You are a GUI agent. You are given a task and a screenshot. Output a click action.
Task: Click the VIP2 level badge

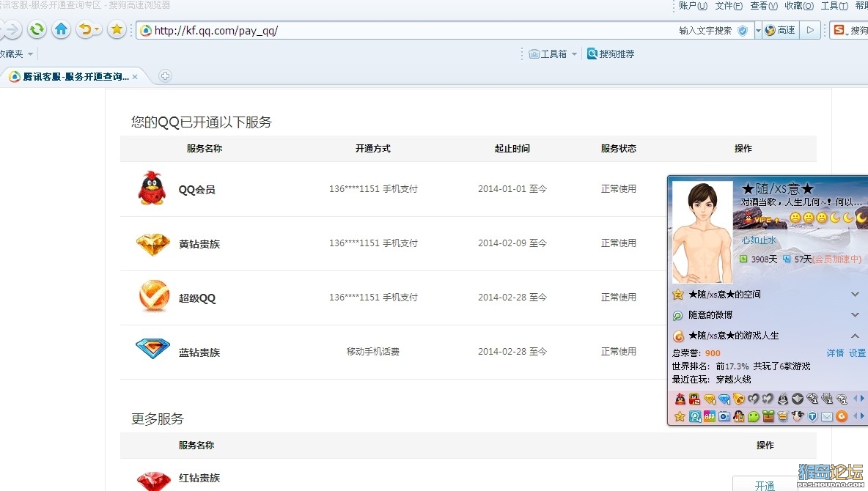(x=761, y=218)
